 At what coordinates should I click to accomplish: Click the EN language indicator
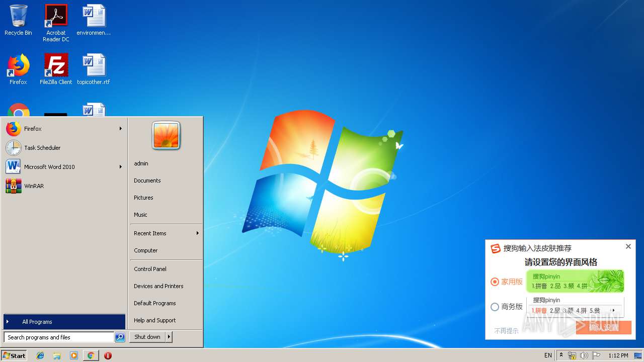[548, 355]
